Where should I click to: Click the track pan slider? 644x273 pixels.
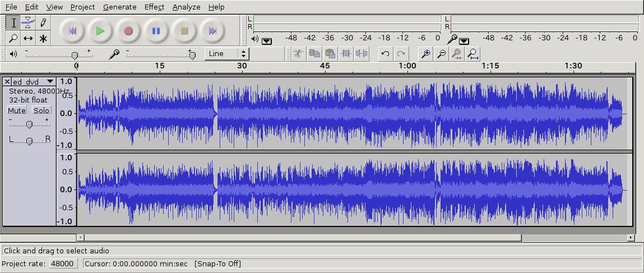point(29,140)
